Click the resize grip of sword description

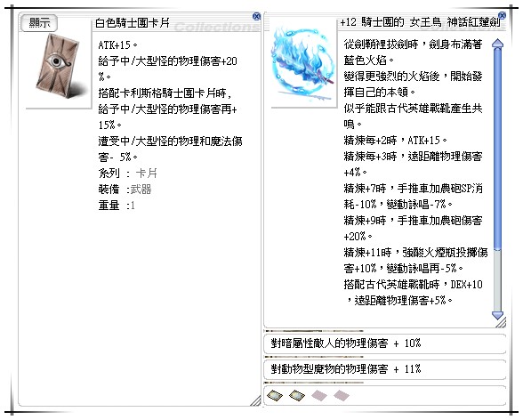[x=501, y=322]
